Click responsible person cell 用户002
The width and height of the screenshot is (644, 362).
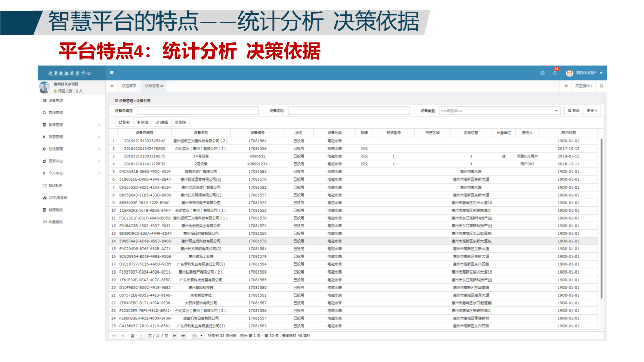(x=527, y=164)
